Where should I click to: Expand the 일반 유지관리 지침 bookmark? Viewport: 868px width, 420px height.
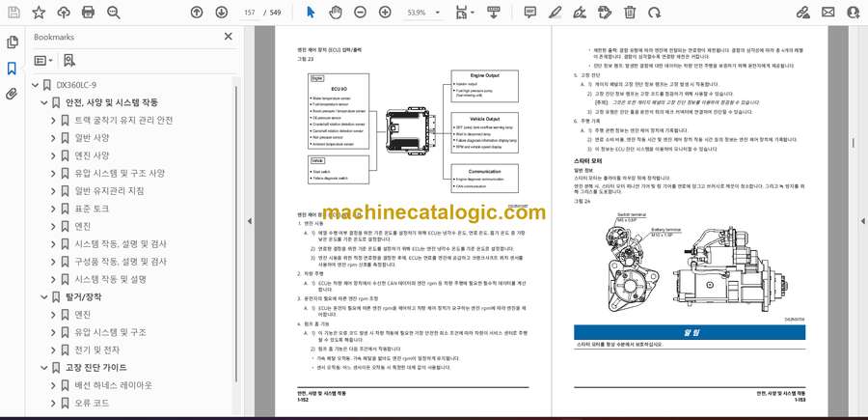click(53, 191)
